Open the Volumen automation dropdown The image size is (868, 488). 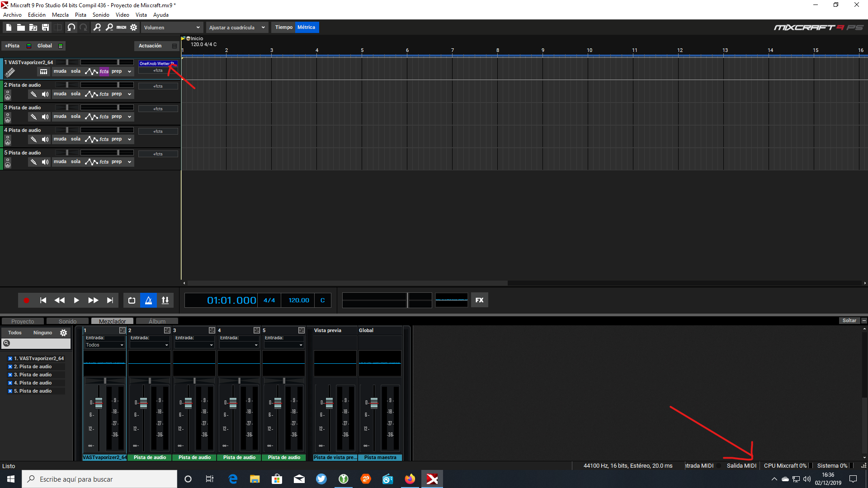point(171,28)
